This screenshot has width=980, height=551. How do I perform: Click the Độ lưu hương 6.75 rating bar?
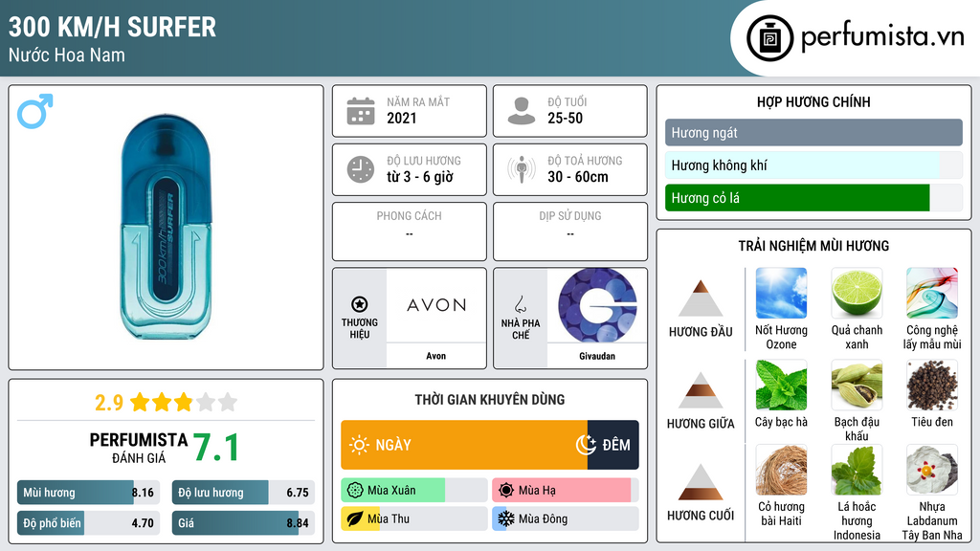(x=243, y=493)
